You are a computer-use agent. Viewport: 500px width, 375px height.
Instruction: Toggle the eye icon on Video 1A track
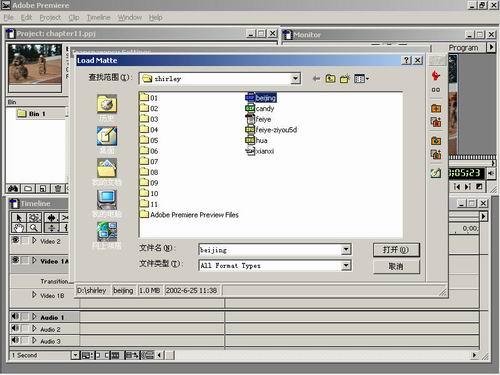[x=15, y=260]
